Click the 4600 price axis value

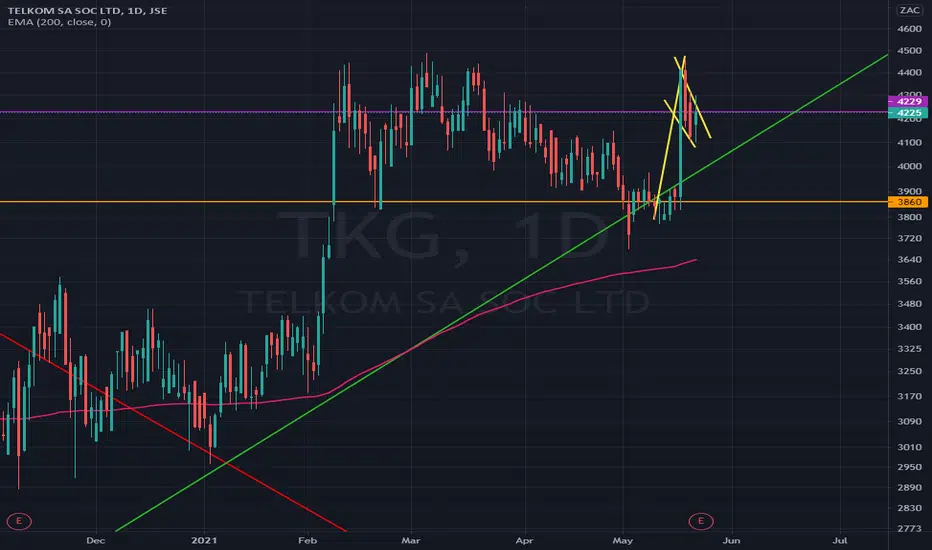click(x=909, y=29)
